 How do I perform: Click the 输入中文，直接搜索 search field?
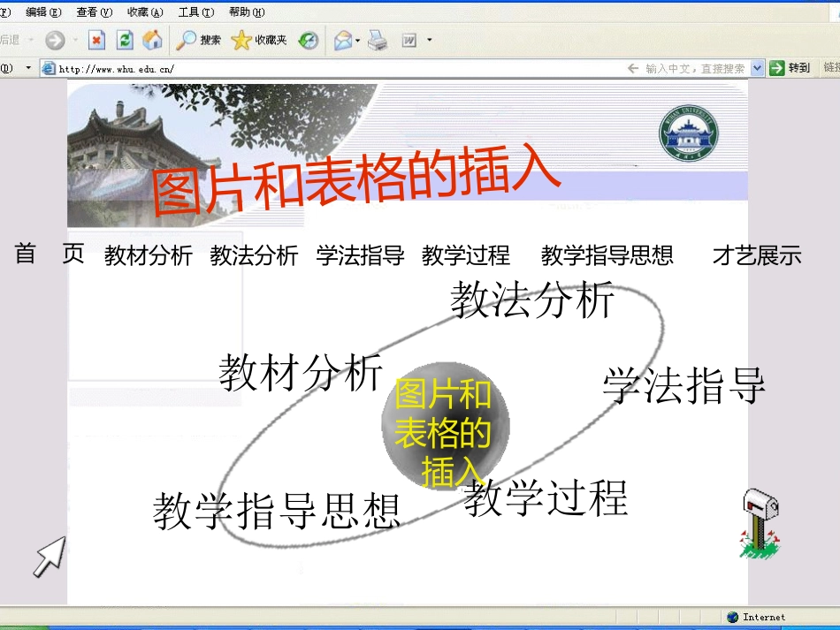tap(694, 69)
